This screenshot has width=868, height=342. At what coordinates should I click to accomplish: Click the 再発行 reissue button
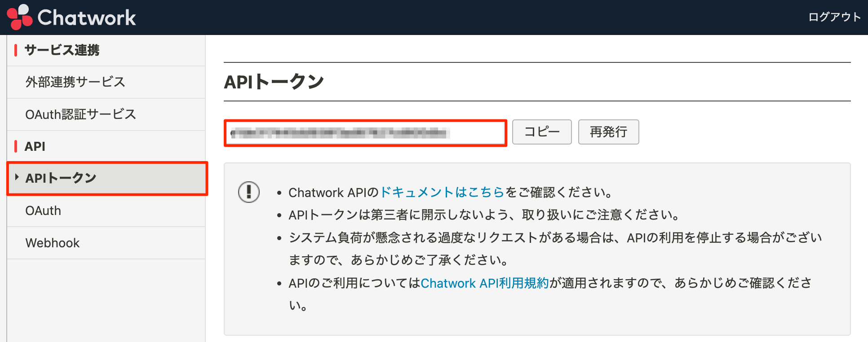click(608, 132)
